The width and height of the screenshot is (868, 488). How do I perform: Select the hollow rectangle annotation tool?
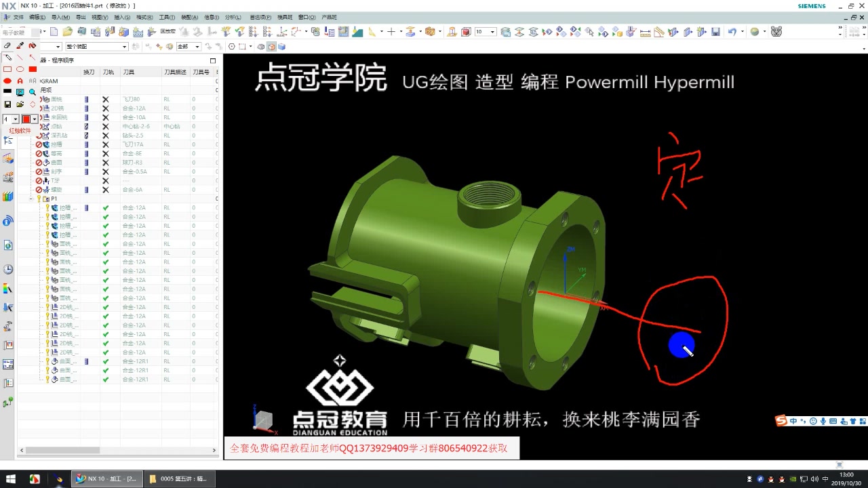(x=7, y=69)
